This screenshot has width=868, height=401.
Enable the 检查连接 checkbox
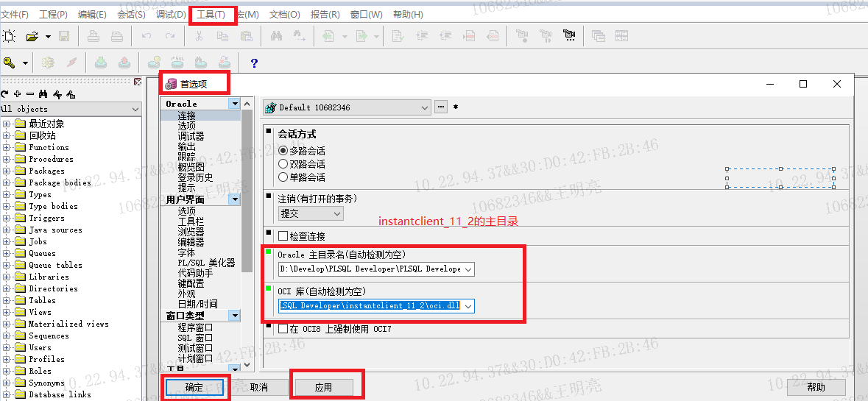283,236
